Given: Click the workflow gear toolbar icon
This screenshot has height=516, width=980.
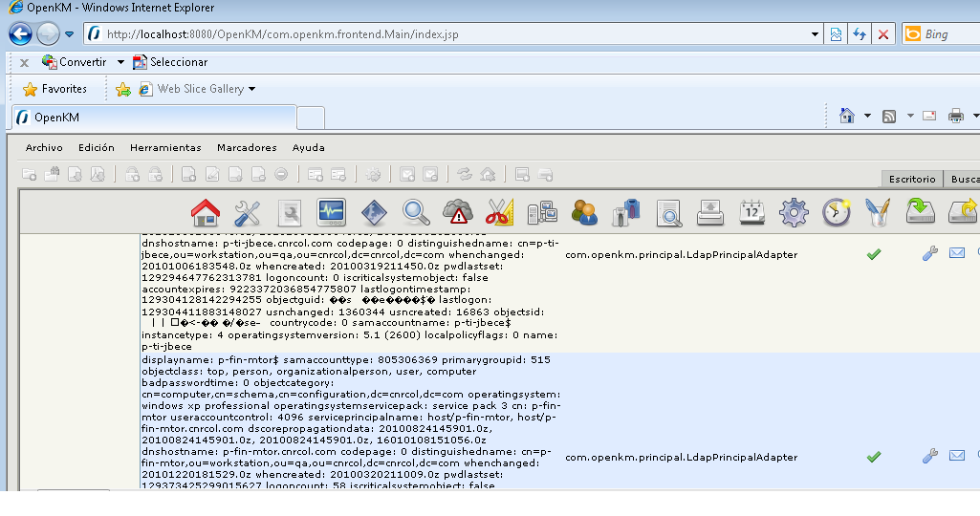Looking at the screenshot, I should pos(373,175).
